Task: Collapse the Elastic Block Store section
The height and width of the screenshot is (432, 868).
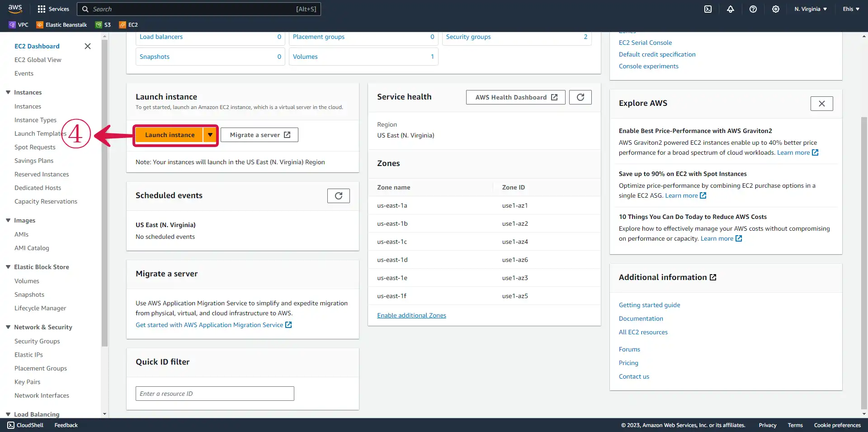Action: click(8, 267)
